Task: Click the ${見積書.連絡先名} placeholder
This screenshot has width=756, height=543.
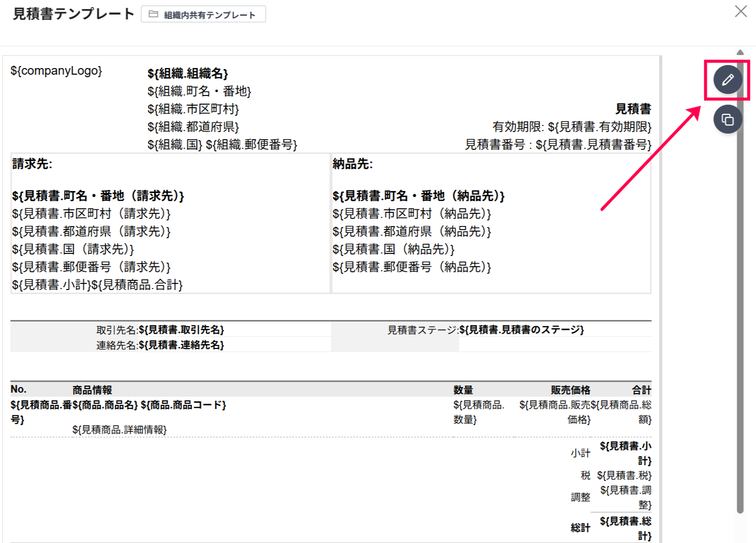Action: [x=181, y=345]
